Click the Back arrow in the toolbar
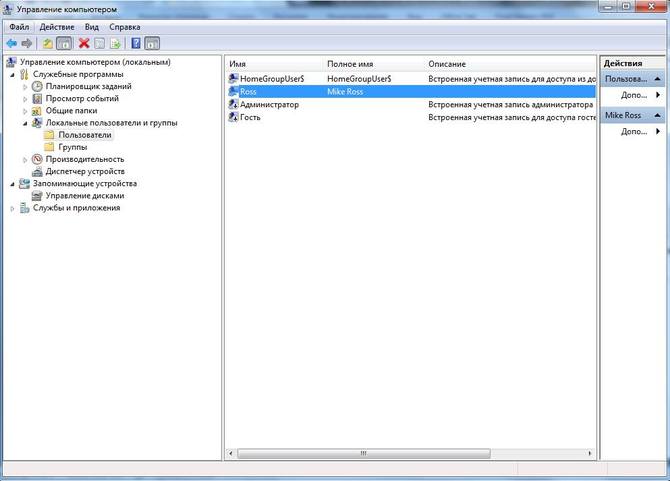Viewport: 670px width, 481px height. coord(11,43)
